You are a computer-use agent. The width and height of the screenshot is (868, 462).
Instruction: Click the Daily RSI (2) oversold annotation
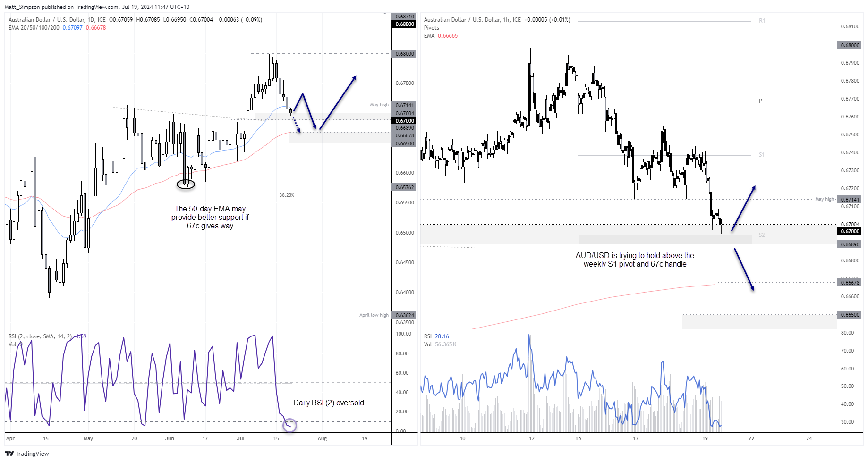tap(329, 403)
